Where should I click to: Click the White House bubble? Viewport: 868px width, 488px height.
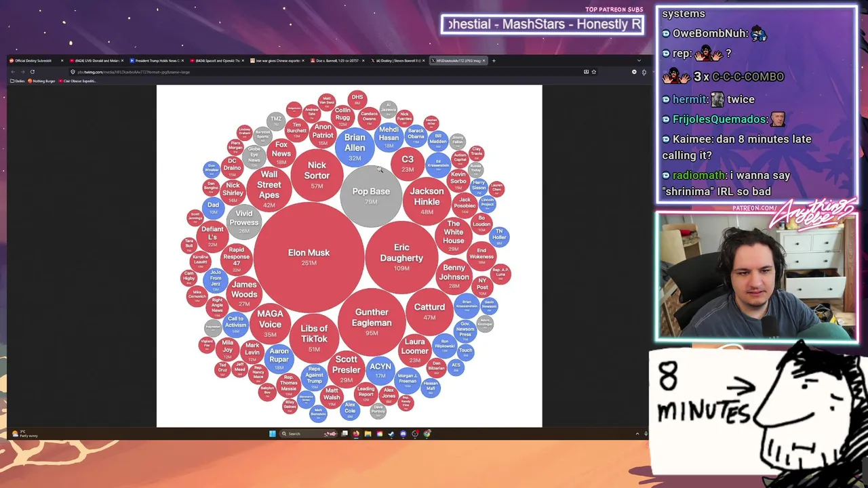(x=454, y=235)
